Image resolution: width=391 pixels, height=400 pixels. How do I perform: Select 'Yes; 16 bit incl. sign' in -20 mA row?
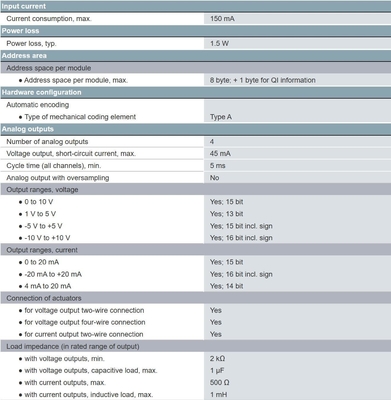(x=241, y=274)
